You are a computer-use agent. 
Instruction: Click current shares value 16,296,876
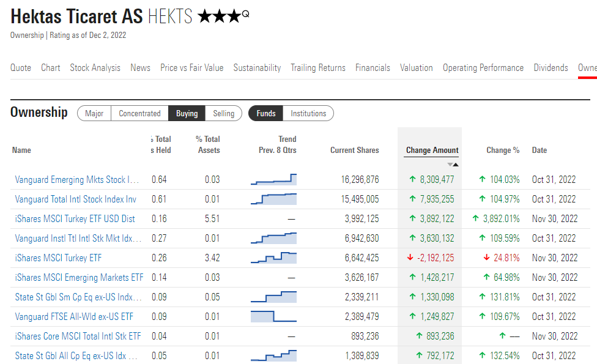coord(360,179)
